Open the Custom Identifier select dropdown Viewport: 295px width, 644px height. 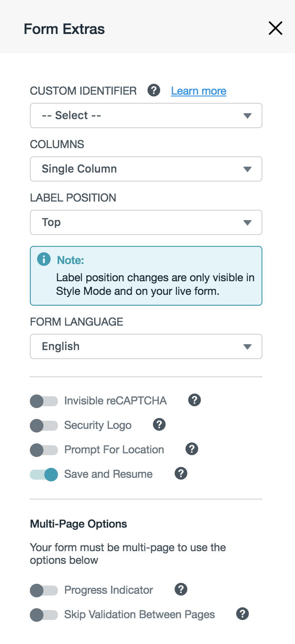[x=146, y=115]
